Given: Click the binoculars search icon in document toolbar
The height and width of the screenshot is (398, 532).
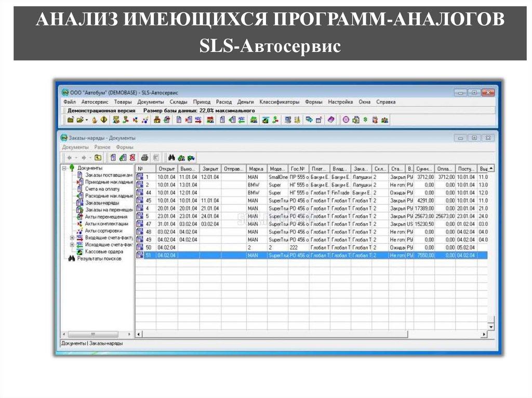Looking at the screenshot, I should coord(171,158).
